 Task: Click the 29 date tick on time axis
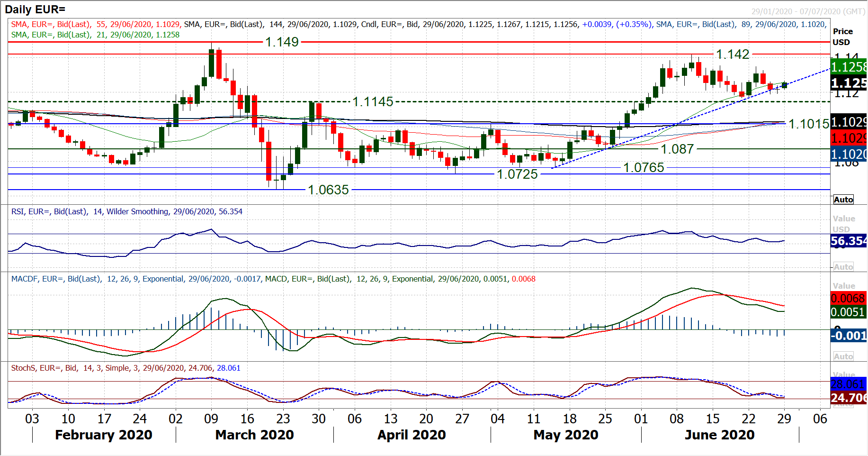click(x=784, y=419)
